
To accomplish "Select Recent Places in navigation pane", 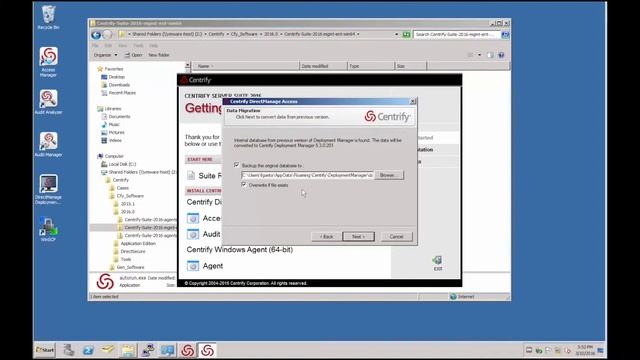I will pos(118,93).
